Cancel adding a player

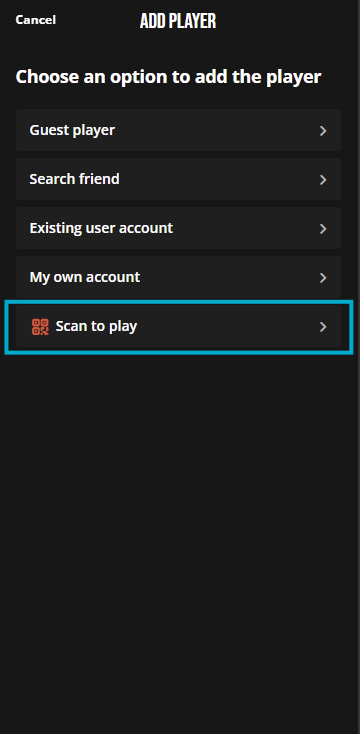coord(36,20)
